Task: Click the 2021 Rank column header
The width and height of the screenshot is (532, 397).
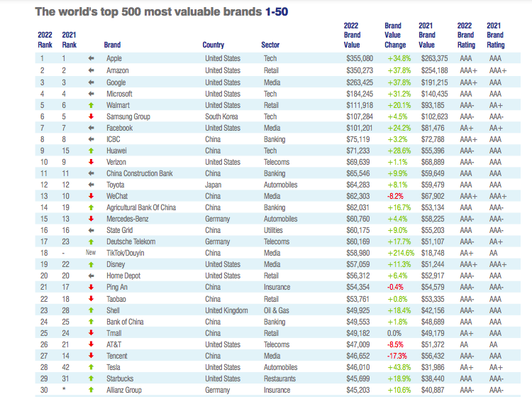Action: [70, 40]
